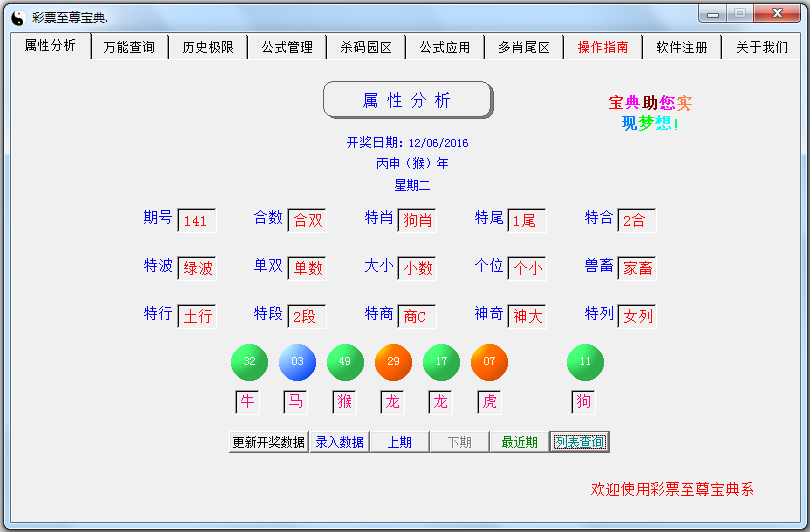Image resolution: width=810 pixels, height=532 pixels.
Task: Click the 兽畜 field showing 家畜
Action: click(637, 268)
